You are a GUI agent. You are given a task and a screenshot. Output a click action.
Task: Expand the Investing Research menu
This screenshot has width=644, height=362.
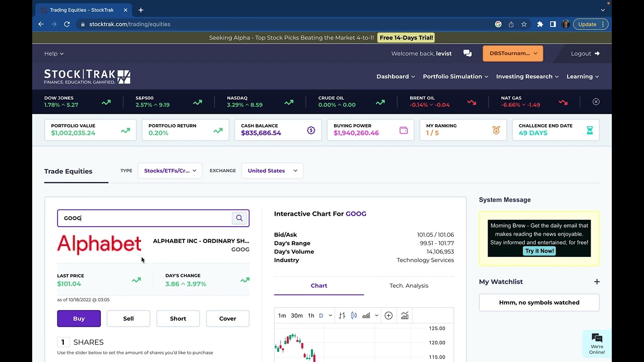528,76
